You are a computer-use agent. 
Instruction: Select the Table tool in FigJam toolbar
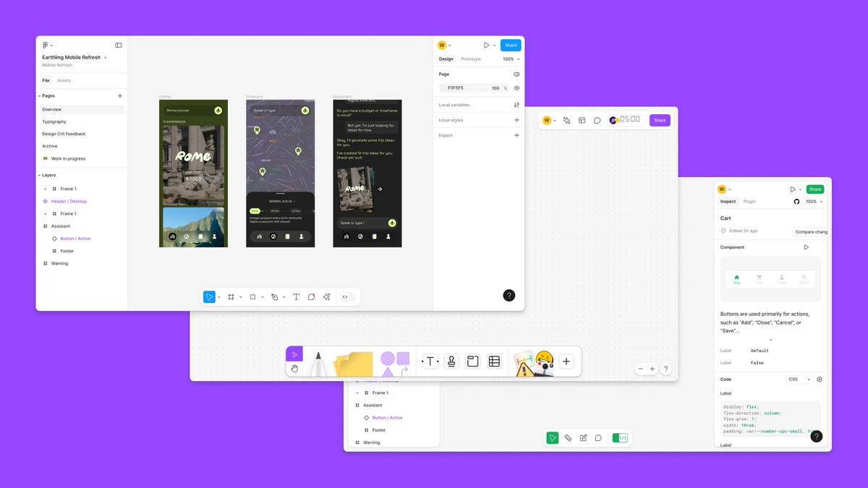pyautogui.click(x=494, y=361)
